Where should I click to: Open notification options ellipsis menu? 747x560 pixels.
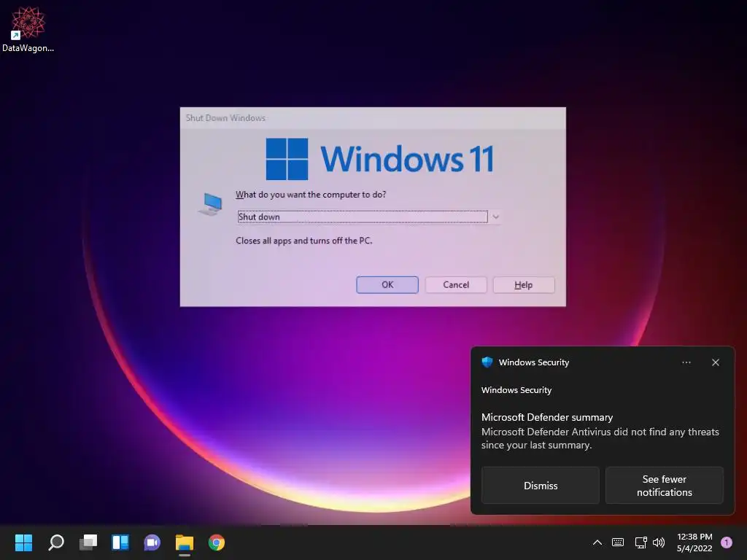tap(686, 362)
